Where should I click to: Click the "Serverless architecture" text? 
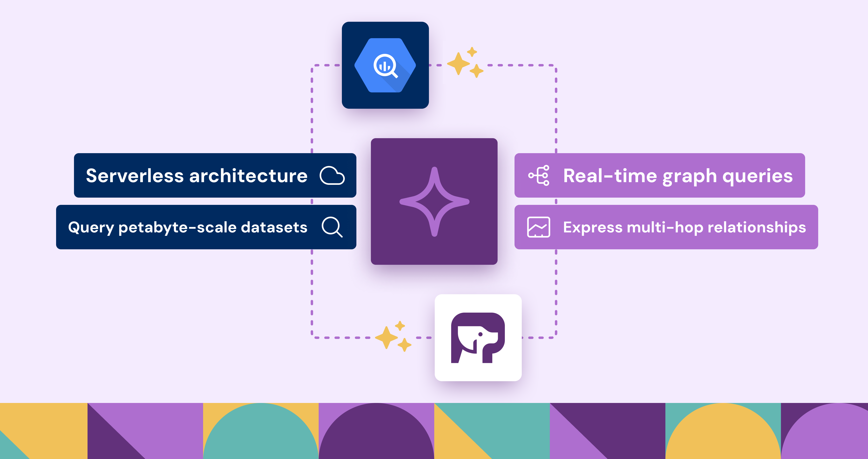(196, 176)
